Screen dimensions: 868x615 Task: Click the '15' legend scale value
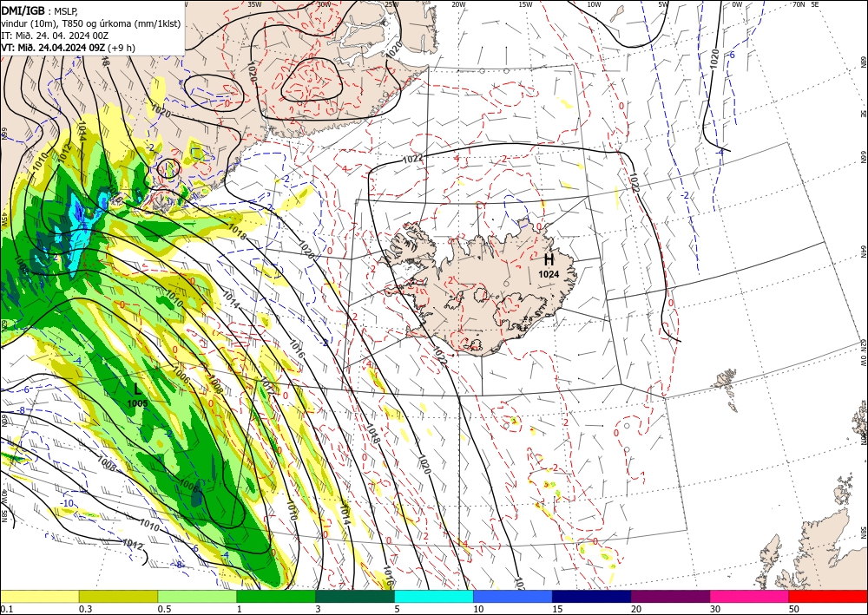click(557, 609)
